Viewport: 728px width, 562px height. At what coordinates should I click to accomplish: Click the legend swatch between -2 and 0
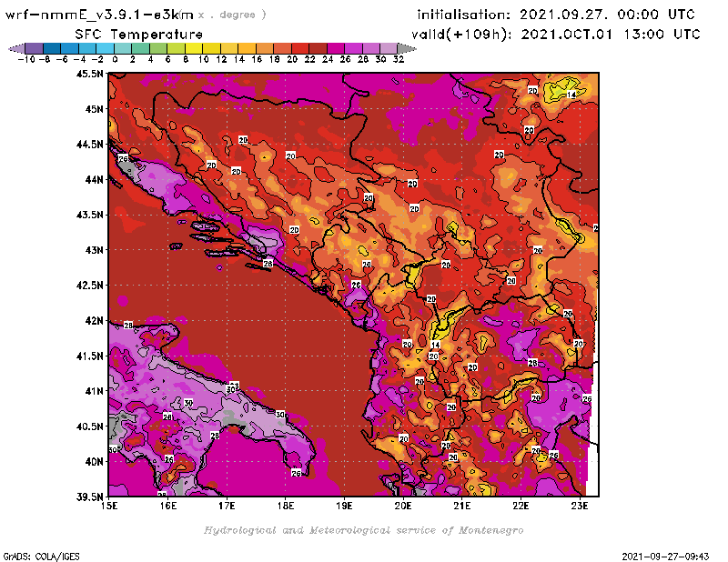[105, 48]
